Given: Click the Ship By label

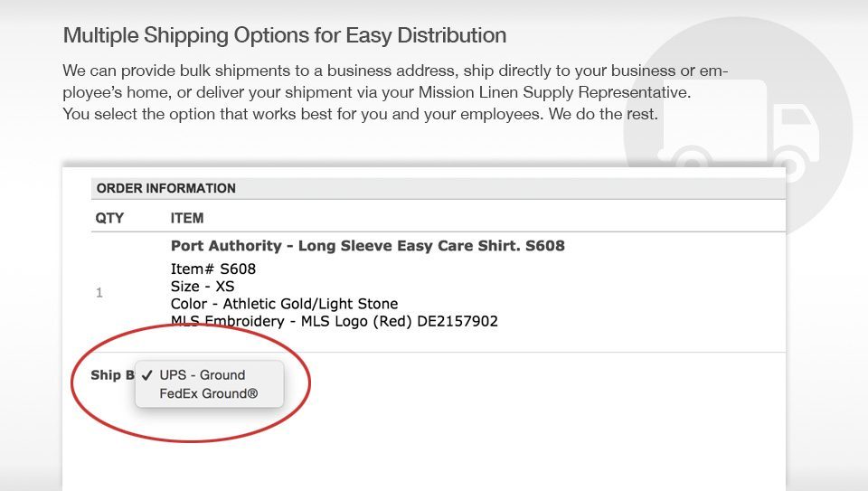Looking at the screenshot, I should pyautogui.click(x=112, y=374).
